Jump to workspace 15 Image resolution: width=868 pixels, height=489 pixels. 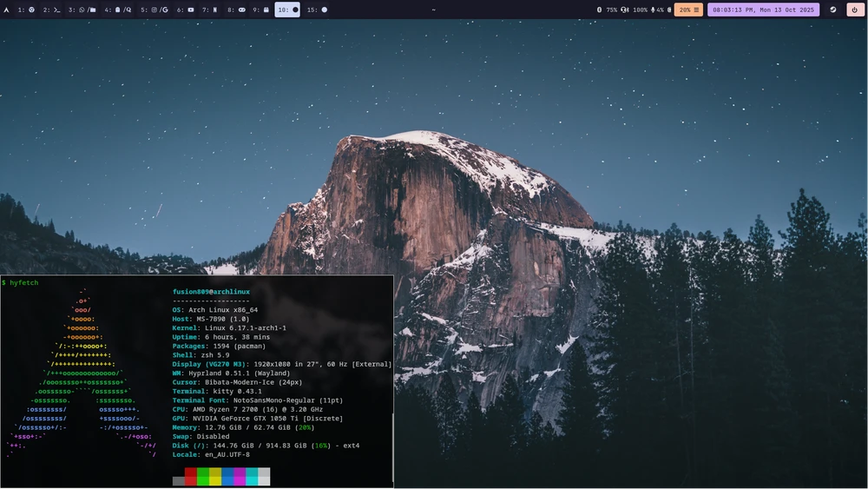(318, 10)
